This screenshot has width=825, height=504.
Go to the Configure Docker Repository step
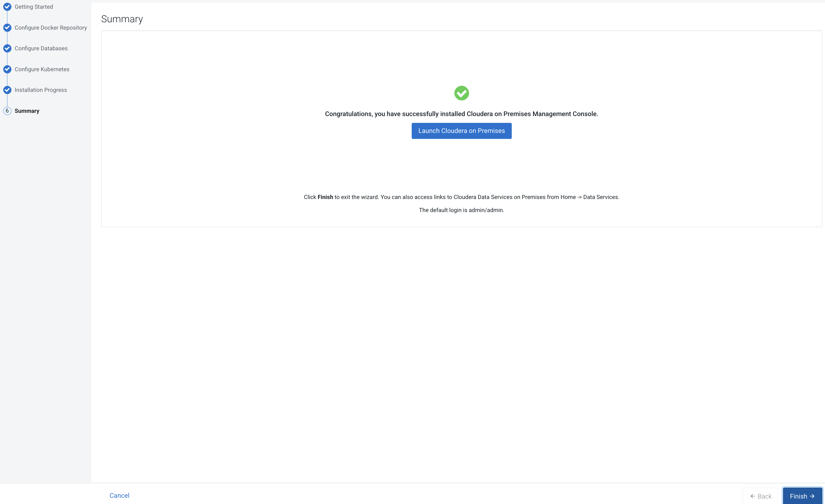(51, 28)
